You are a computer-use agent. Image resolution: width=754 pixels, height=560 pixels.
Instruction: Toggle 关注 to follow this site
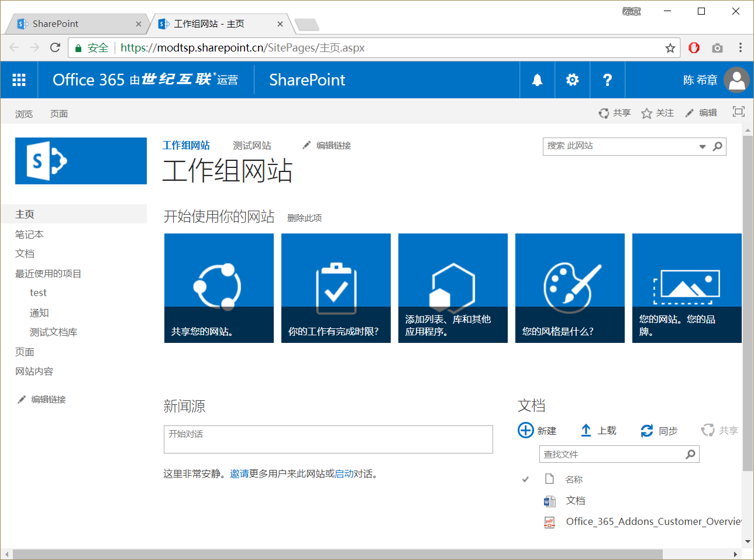657,112
